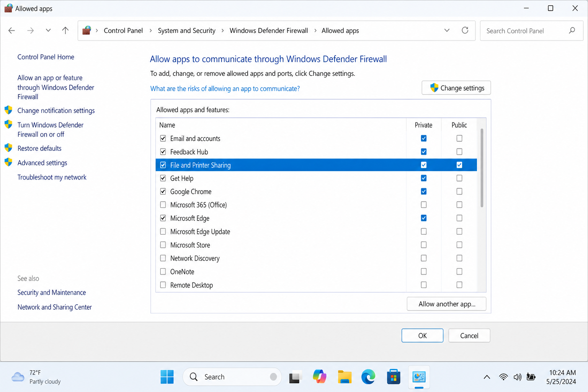Open the address bar history dropdown
This screenshot has height=392, width=588.
coord(447,30)
